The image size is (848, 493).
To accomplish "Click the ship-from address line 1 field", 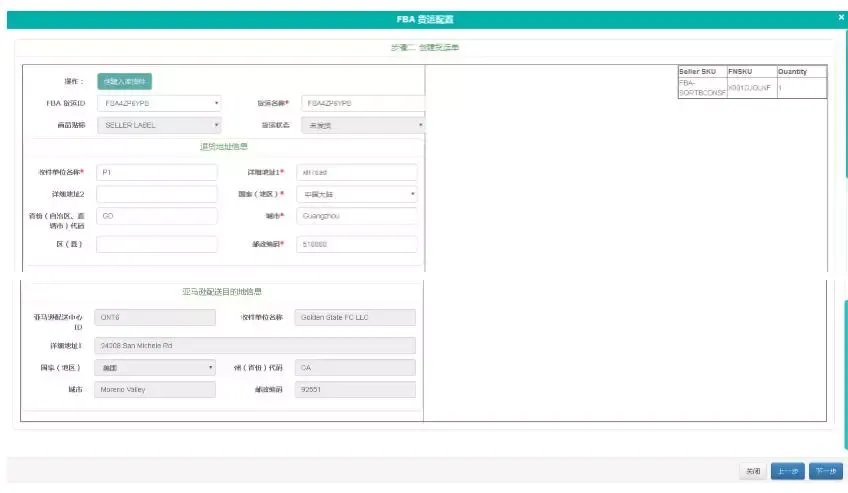I will pos(357,172).
